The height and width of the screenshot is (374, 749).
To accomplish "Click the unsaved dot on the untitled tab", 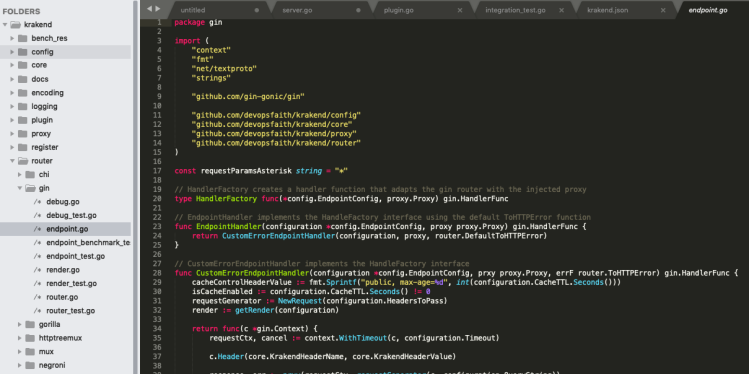I will click(x=257, y=10).
